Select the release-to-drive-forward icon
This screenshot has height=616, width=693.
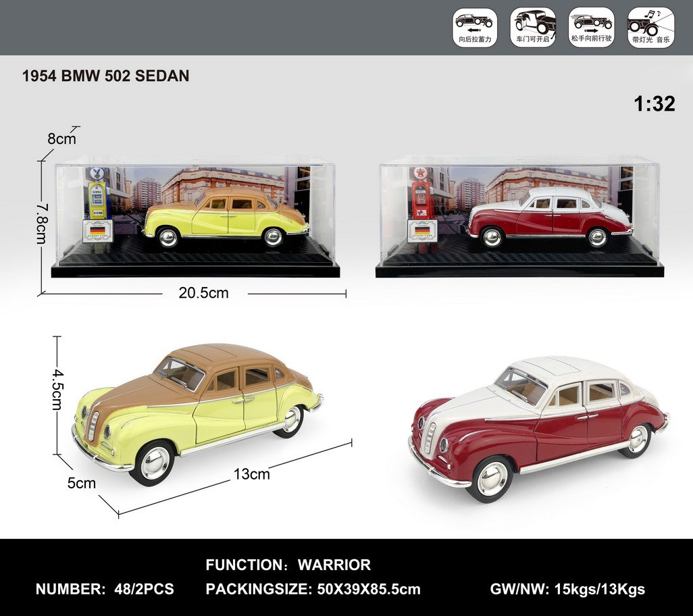click(x=591, y=28)
